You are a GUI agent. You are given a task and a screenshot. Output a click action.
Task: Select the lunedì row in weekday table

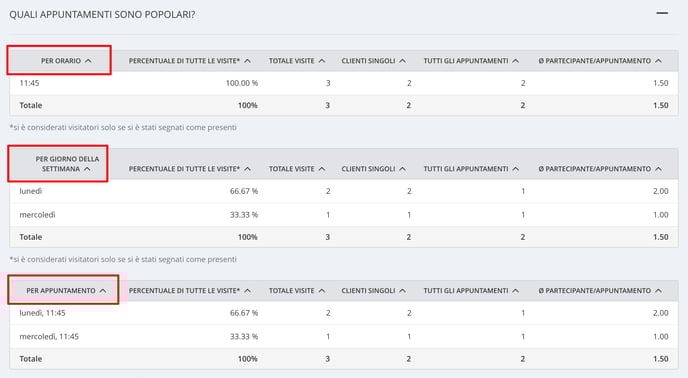(x=344, y=191)
